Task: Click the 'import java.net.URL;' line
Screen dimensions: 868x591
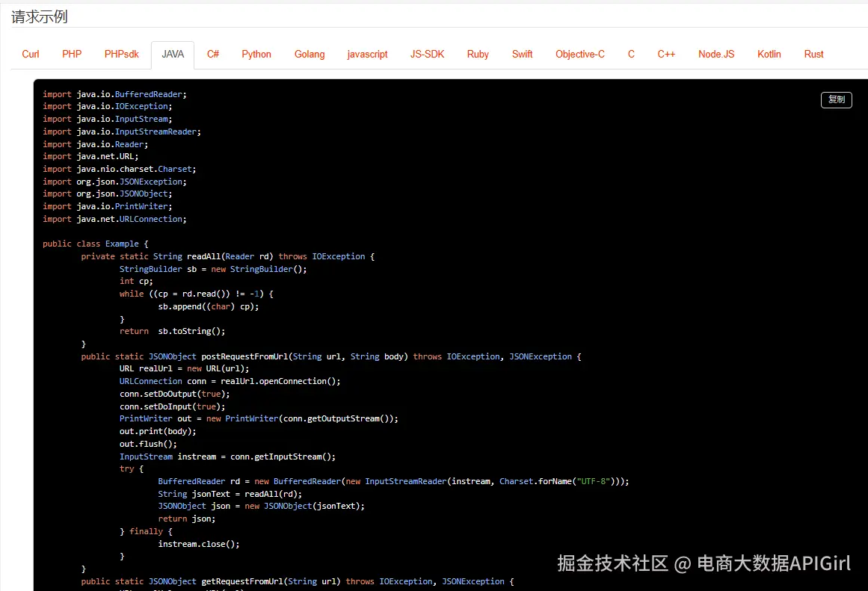Action: (90, 156)
